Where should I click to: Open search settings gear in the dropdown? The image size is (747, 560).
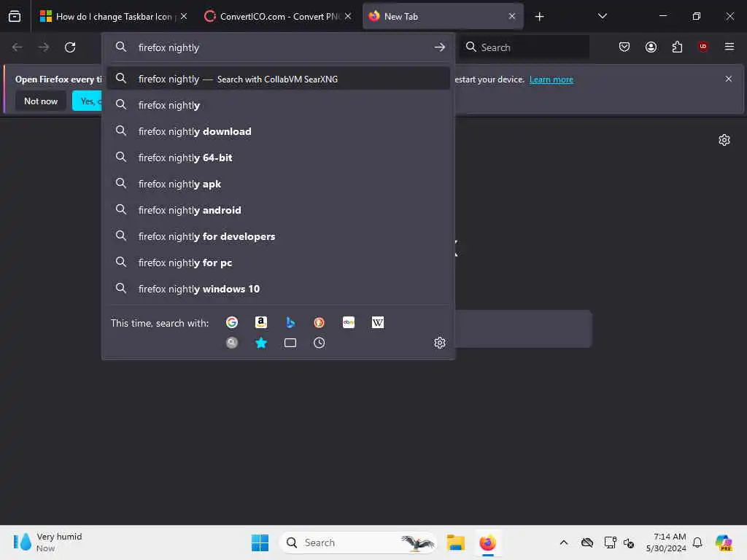440,343
